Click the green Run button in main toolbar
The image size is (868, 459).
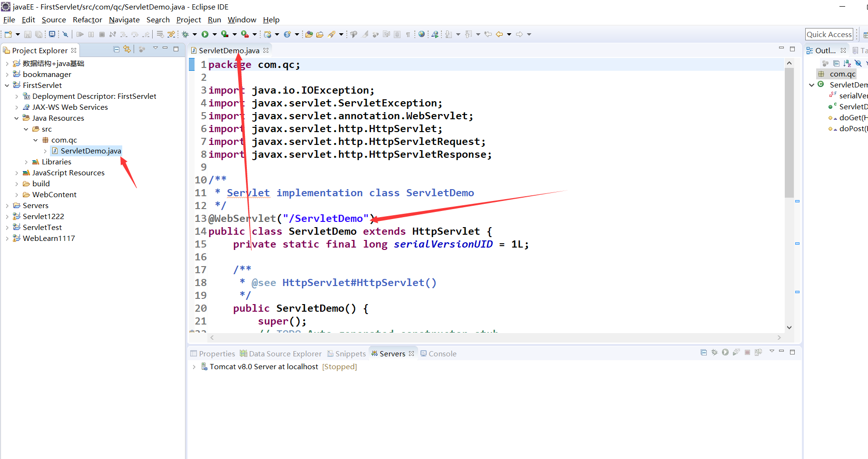[205, 34]
